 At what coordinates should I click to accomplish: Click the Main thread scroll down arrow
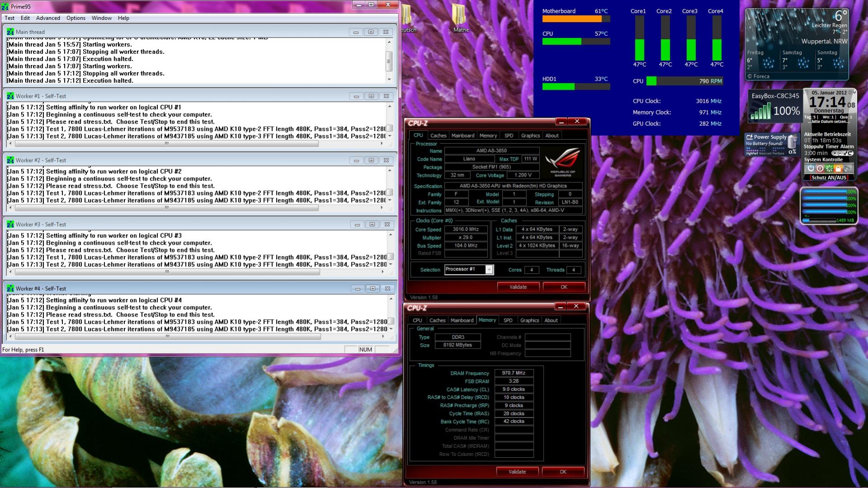tap(389, 79)
